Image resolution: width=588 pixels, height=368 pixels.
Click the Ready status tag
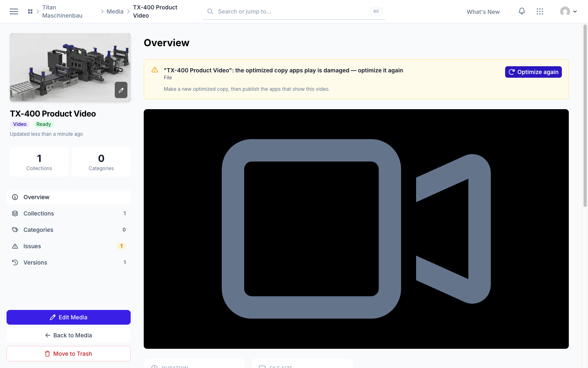[x=44, y=124]
